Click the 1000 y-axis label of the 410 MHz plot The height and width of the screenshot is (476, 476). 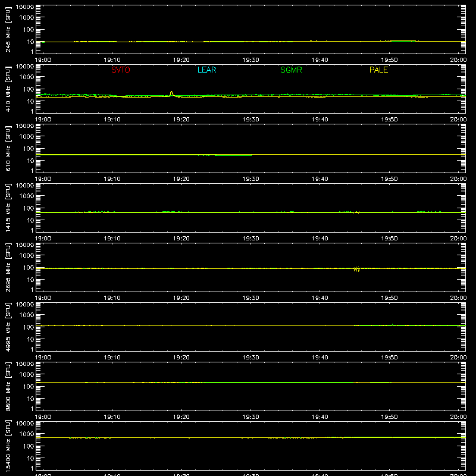click(x=27, y=77)
